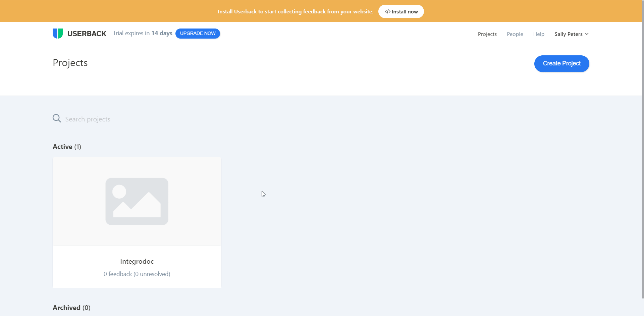Image resolution: width=644 pixels, height=316 pixels.
Task: Click the 'Active (1)' section heading
Action: coord(67,147)
